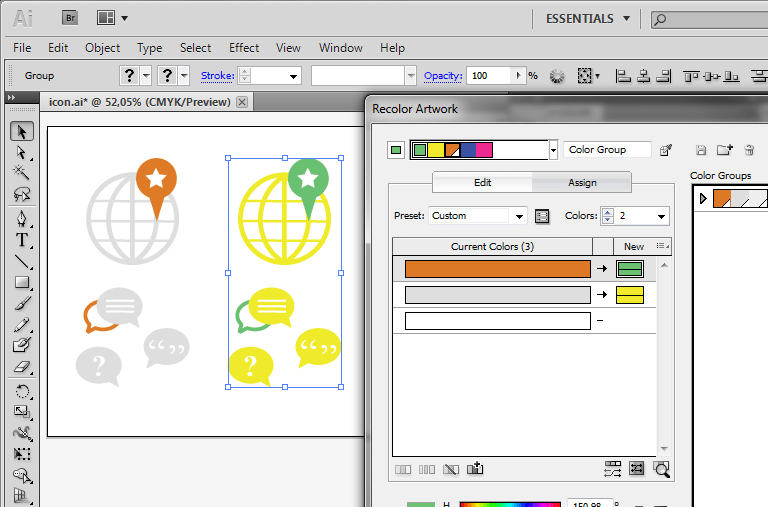
Task: Click the Color Group name field
Action: coord(607,150)
